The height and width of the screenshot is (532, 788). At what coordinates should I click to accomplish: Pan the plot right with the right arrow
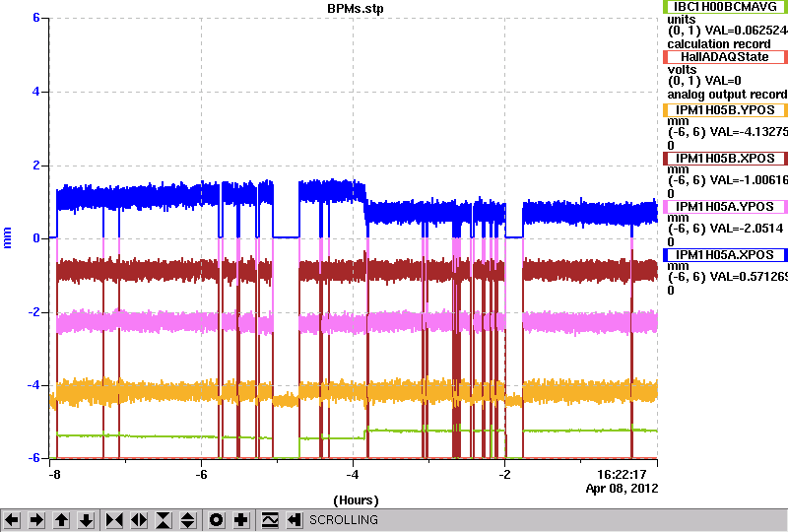[x=36, y=520]
